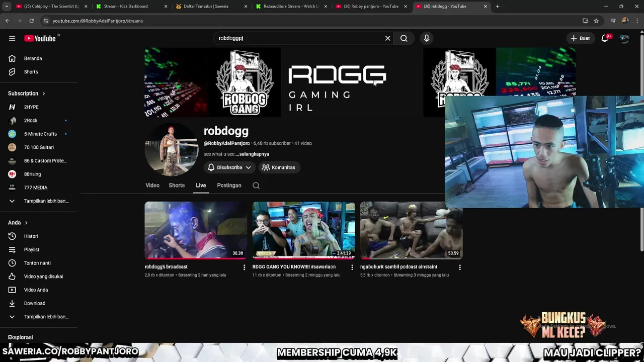
Task: Click the magnifier search button
Action: [404, 38]
